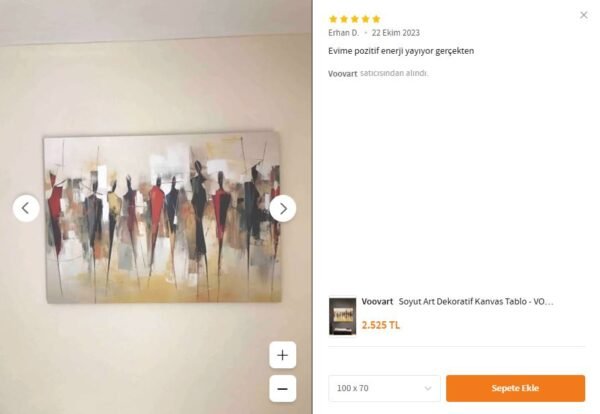The height and width of the screenshot is (414, 600).
Task: Open the small product thumbnail image
Action: pyautogui.click(x=342, y=316)
